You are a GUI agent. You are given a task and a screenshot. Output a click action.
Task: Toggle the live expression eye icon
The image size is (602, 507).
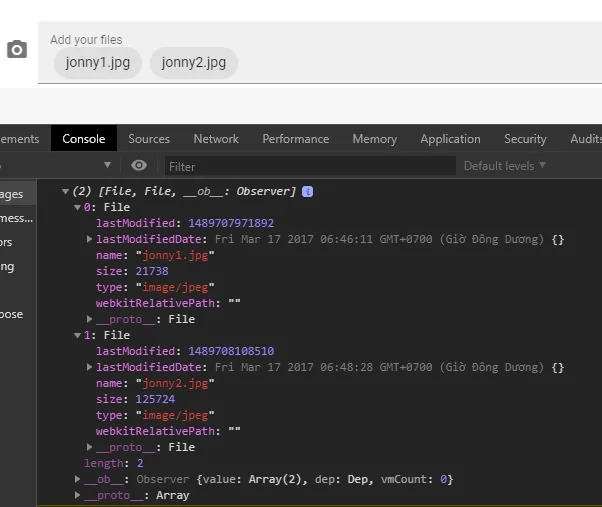click(x=139, y=165)
